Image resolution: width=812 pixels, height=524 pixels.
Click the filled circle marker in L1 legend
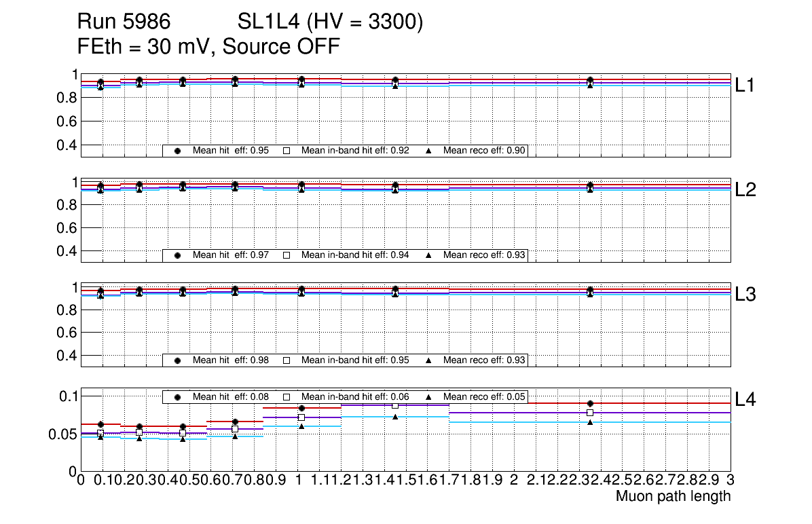coord(177,151)
